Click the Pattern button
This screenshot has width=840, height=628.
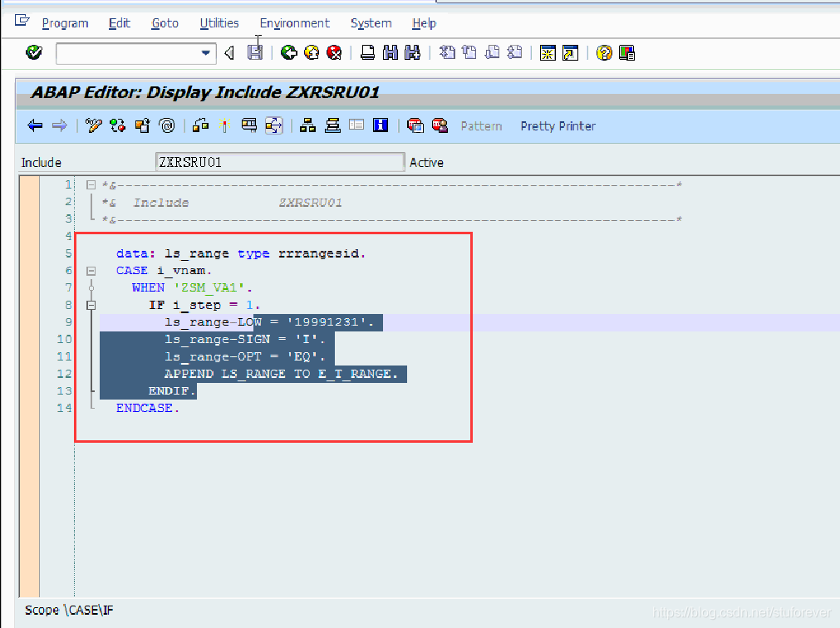[x=482, y=126]
